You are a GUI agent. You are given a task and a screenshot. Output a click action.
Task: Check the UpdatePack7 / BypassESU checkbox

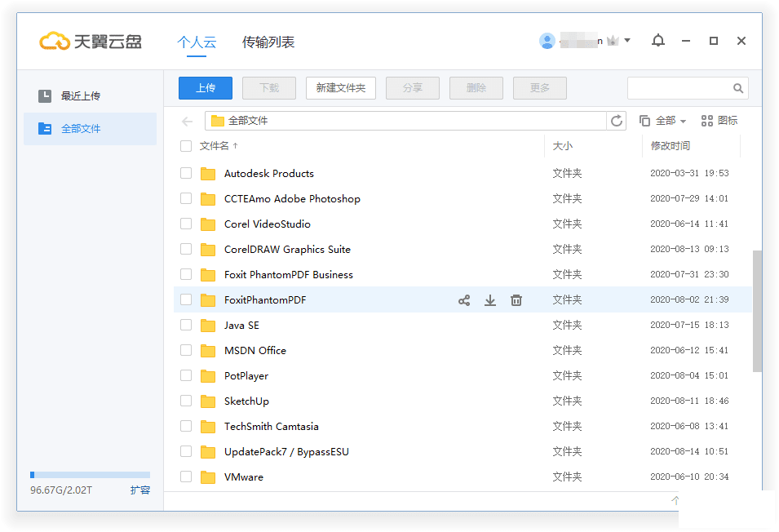(x=186, y=451)
